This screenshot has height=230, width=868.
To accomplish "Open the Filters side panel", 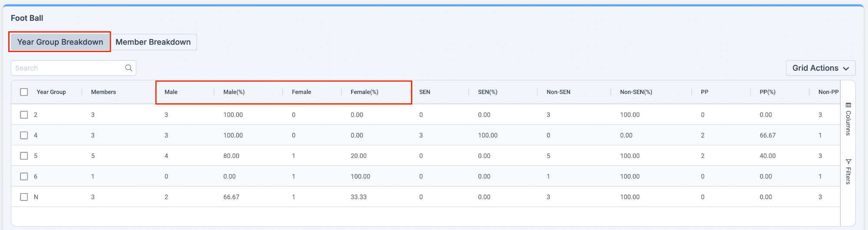I will [848, 172].
